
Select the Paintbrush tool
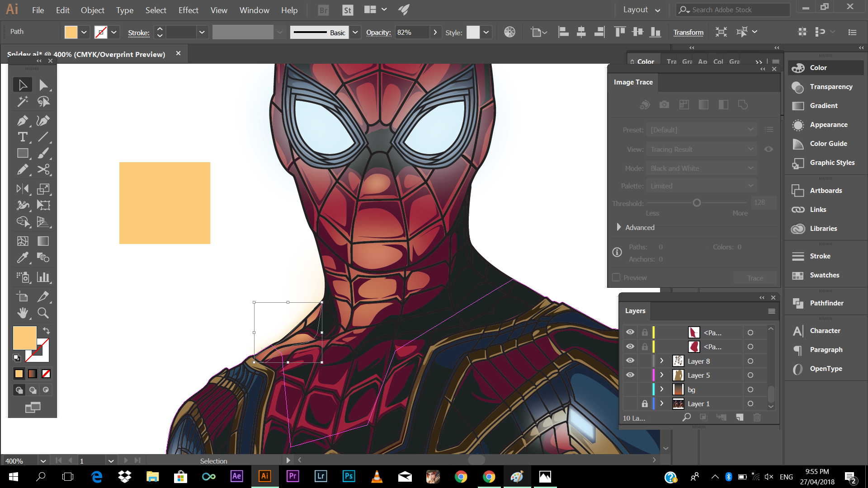coord(43,153)
